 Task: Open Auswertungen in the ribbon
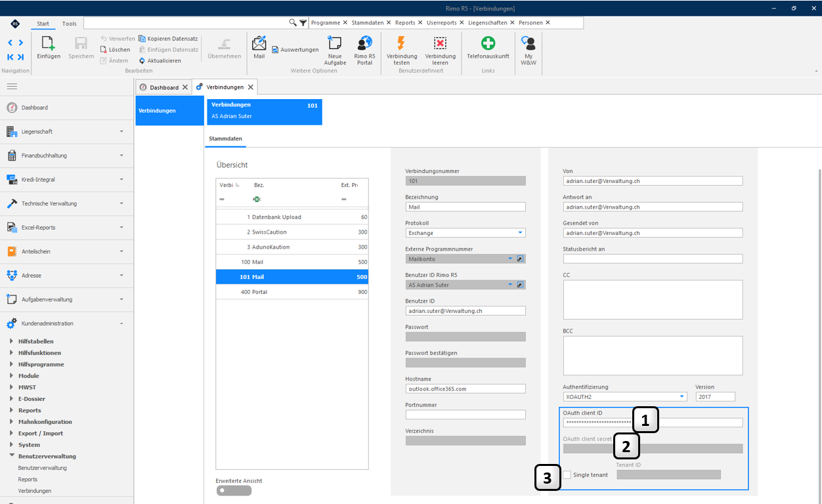click(295, 49)
